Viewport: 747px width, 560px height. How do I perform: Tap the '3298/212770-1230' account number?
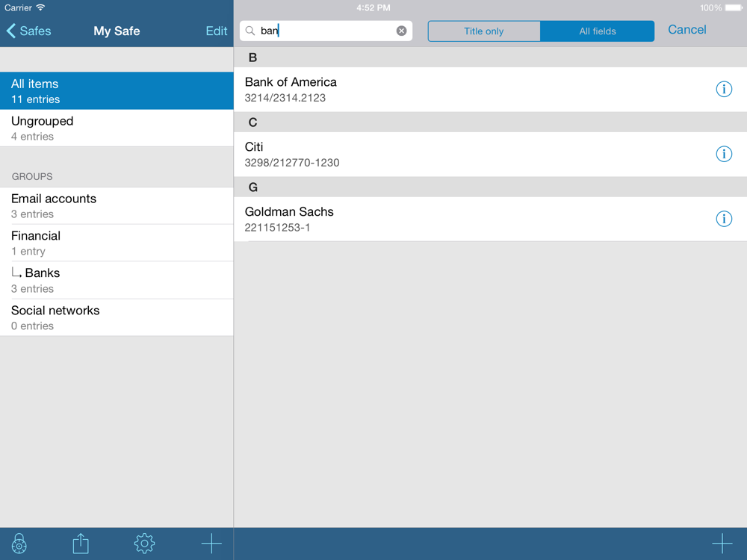click(x=292, y=162)
